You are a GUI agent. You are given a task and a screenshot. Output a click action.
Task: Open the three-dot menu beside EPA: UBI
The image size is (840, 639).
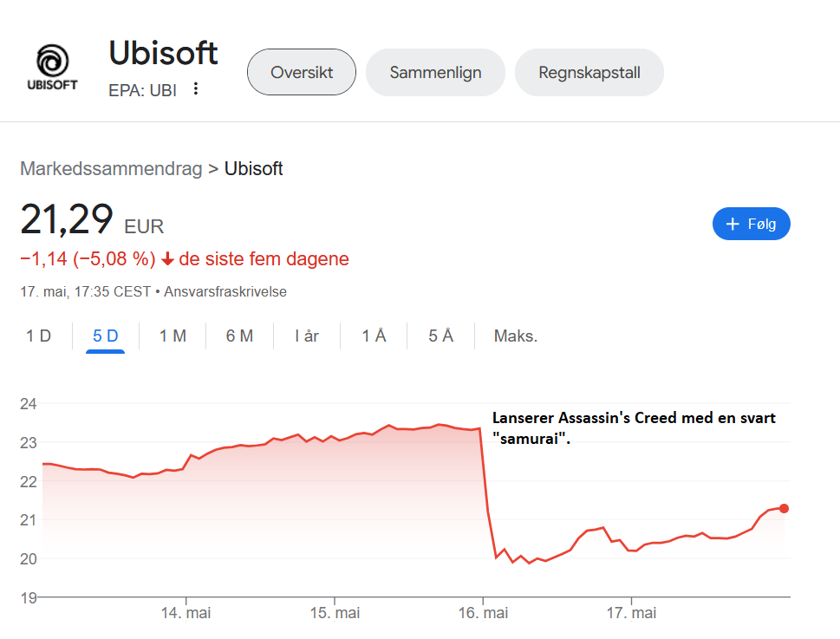click(x=196, y=88)
